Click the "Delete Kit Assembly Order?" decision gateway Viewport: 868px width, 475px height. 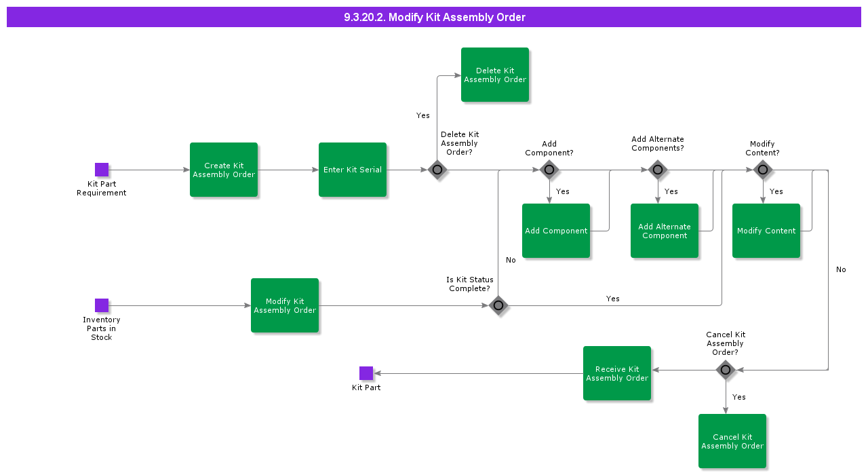pos(437,170)
